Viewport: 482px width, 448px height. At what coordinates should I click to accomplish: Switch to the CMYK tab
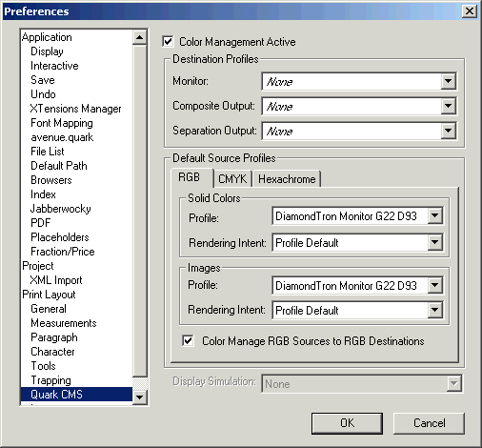[232, 179]
